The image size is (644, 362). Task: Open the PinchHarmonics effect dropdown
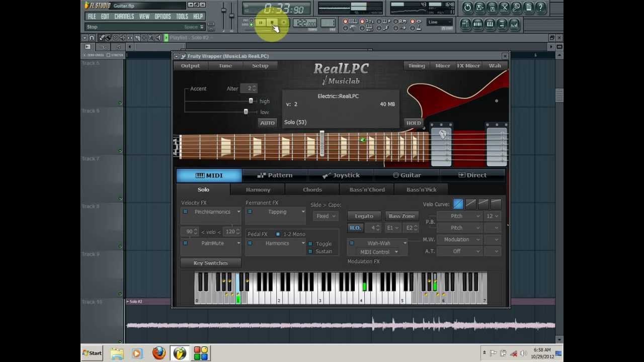tap(238, 212)
